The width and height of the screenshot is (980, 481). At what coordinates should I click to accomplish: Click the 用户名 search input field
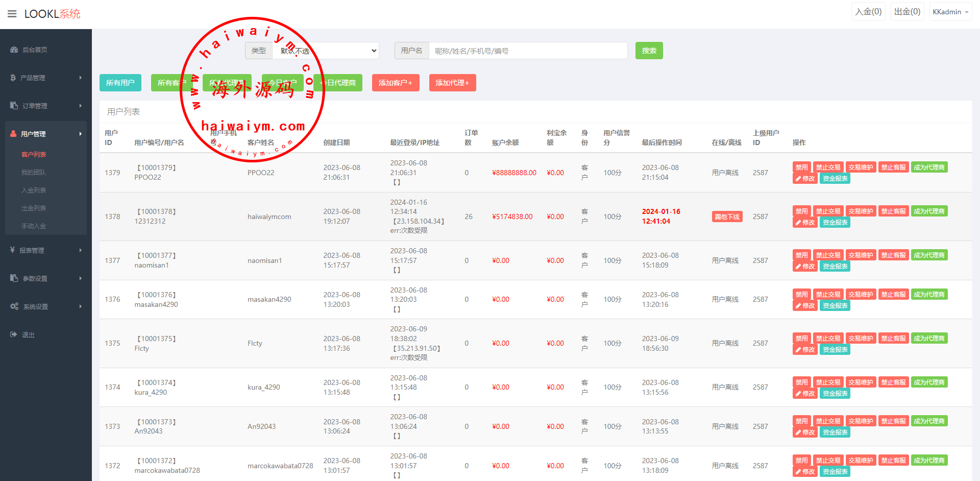[528, 51]
